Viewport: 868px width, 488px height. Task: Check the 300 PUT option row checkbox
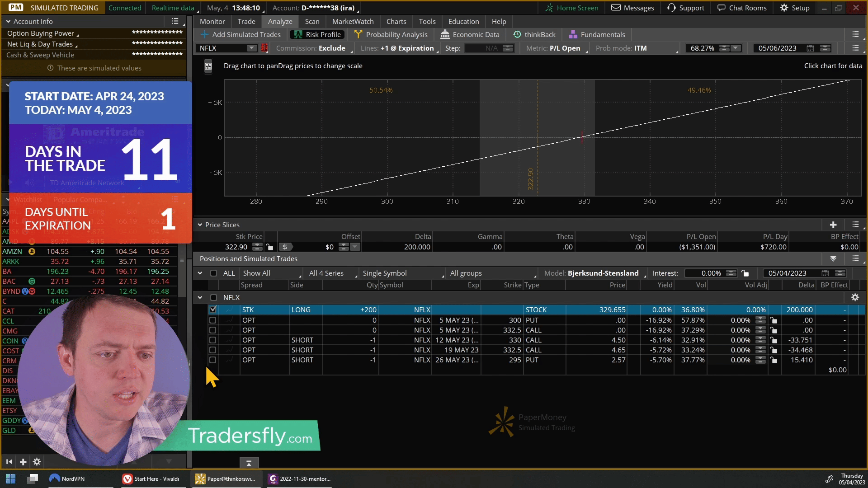coord(213,320)
